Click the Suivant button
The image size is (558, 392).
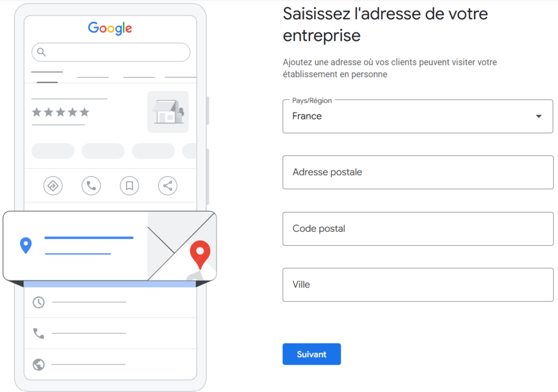click(x=311, y=354)
